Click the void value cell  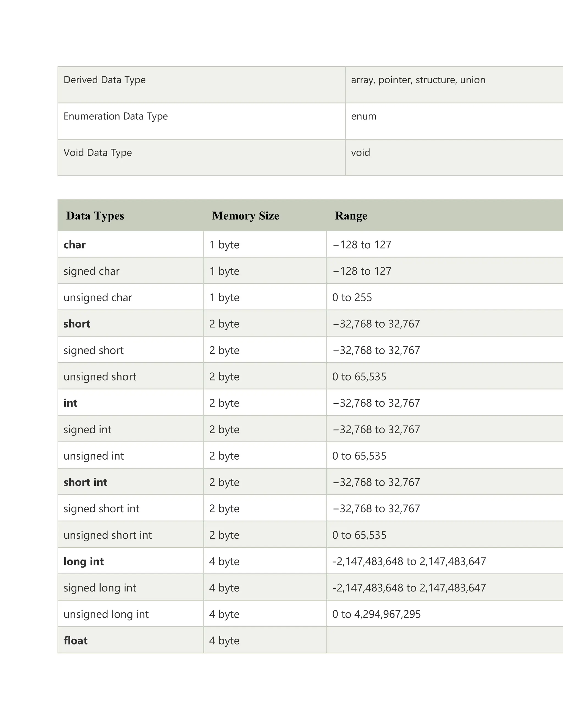click(x=454, y=157)
